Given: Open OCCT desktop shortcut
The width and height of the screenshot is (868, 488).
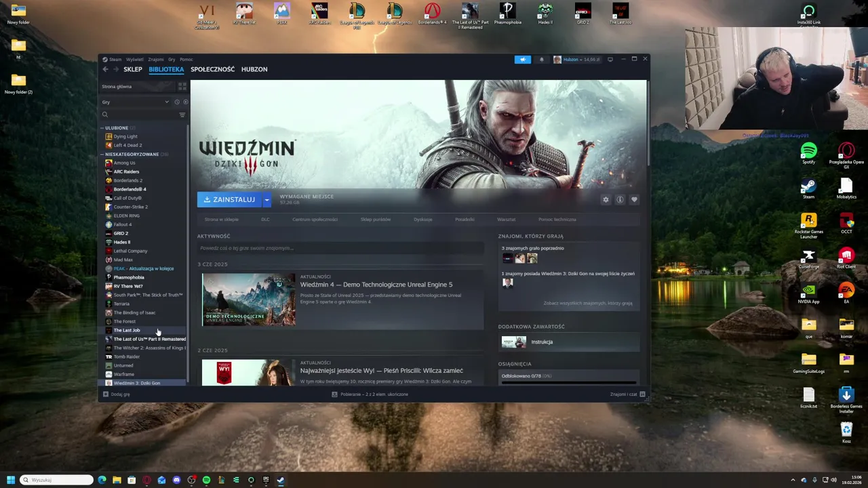Looking at the screenshot, I should pyautogui.click(x=846, y=224).
